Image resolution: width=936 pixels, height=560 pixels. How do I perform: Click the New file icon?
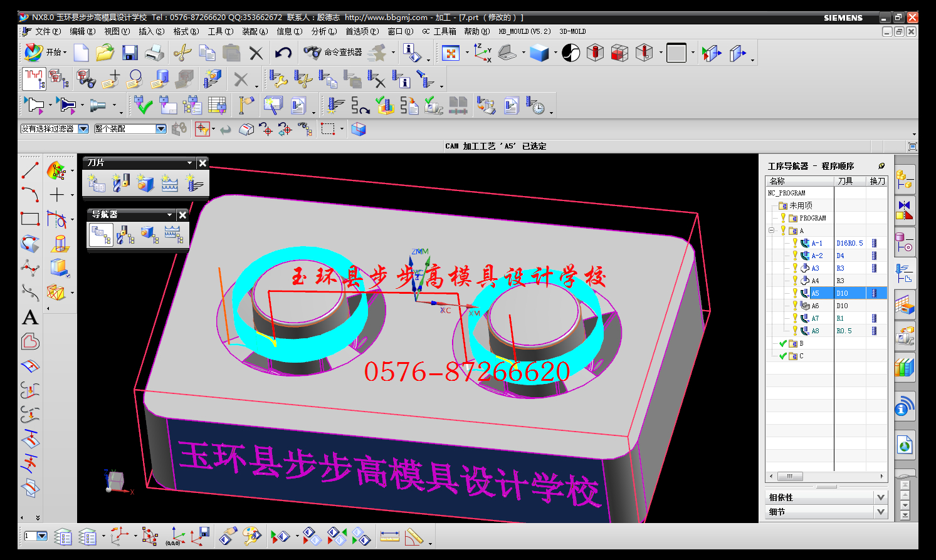click(x=82, y=53)
